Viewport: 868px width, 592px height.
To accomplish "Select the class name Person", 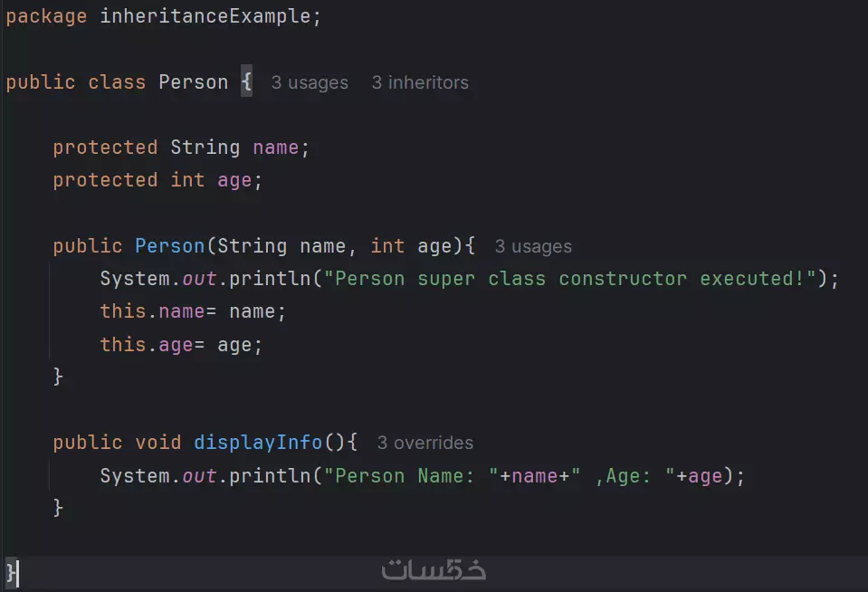I will click(193, 81).
